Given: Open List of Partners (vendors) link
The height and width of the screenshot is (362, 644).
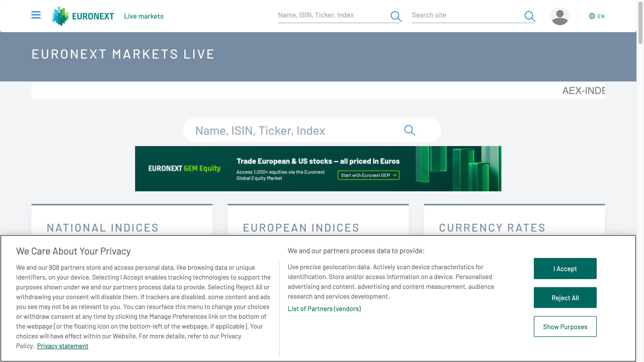Looking at the screenshot, I should [x=324, y=309].
